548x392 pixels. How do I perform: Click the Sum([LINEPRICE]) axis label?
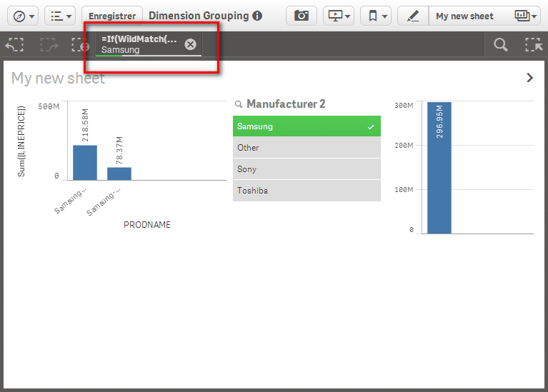point(21,141)
